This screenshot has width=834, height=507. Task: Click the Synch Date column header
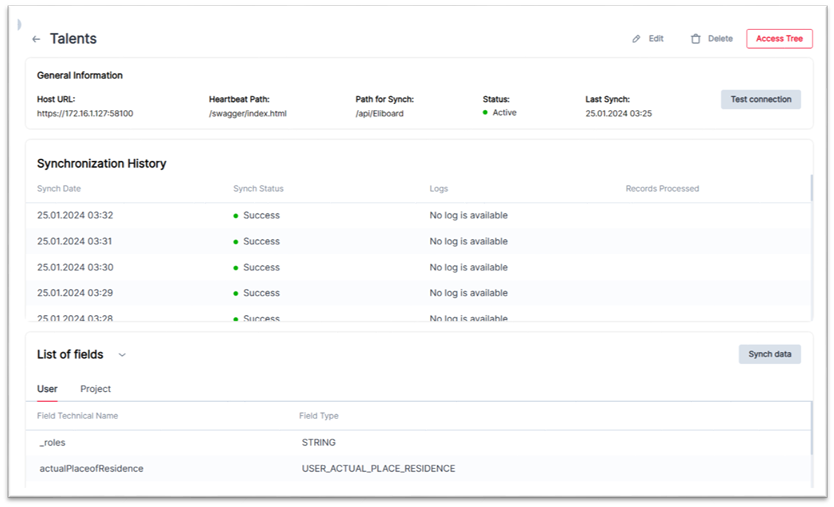coord(59,188)
